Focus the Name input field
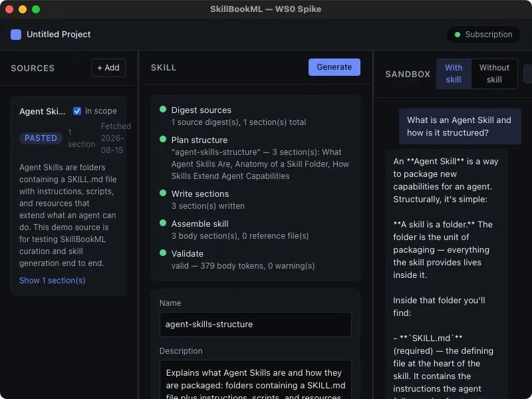 pyautogui.click(x=255, y=325)
